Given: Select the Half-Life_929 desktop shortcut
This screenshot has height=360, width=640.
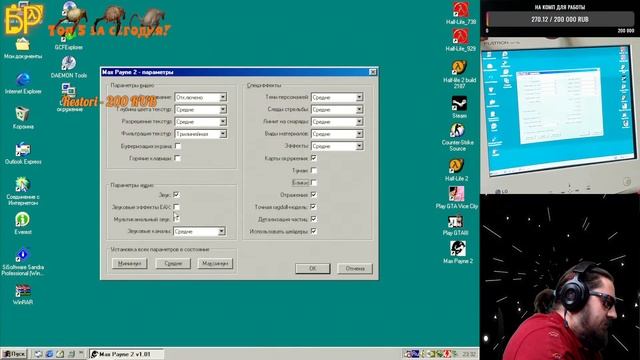Looking at the screenshot, I should pyautogui.click(x=460, y=40).
